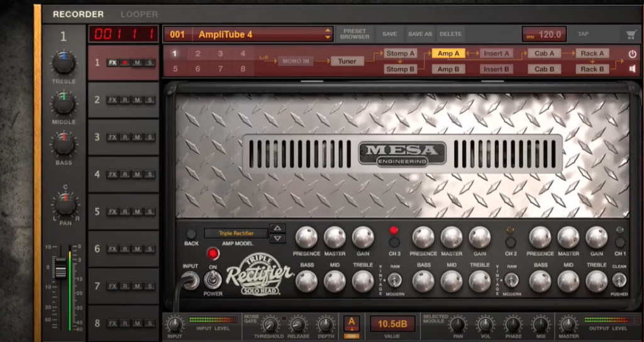Click the Save As button
The height and width of the screenshot is (342, 644).
click(419, 34)
